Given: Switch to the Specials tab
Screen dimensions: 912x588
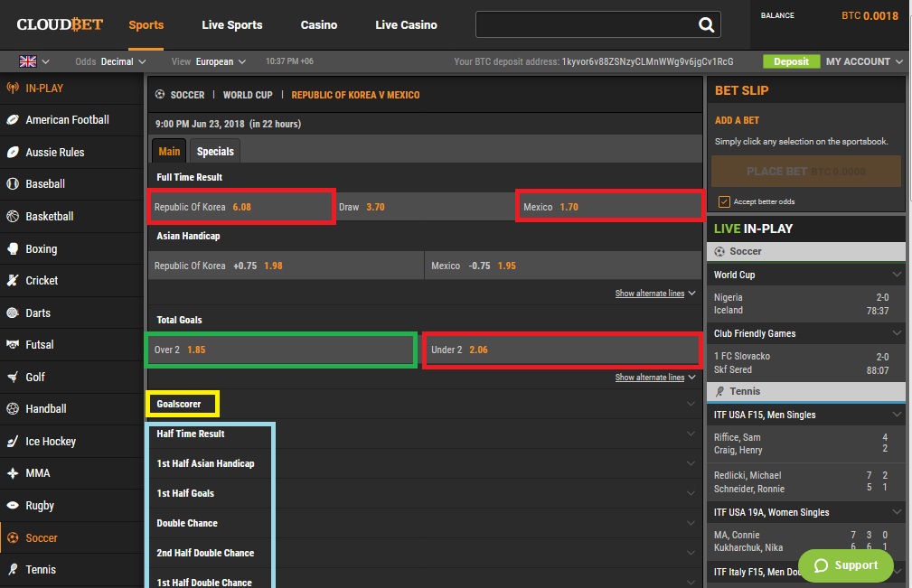Looking at the screenshot, I should [x=215, y=151].
